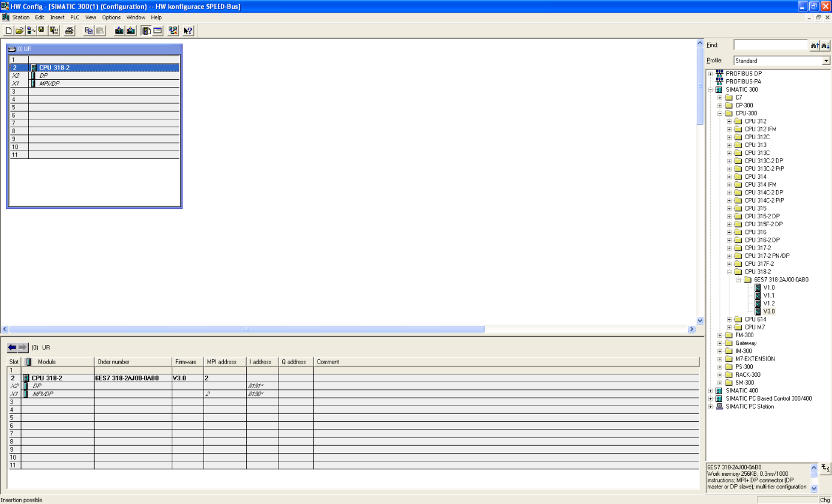Click the Open online station icon
This screenshot has height=504, width=832.
[31, 30]
